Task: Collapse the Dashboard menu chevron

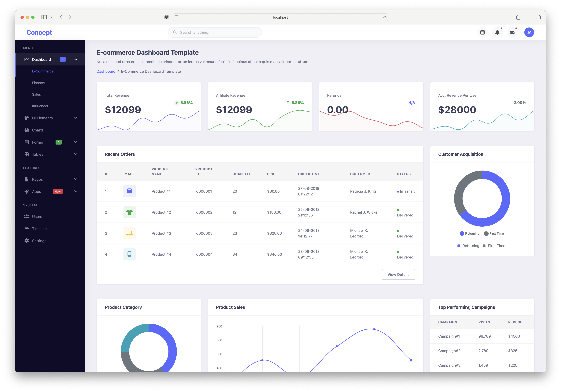Action: click(x=75, y=59)
